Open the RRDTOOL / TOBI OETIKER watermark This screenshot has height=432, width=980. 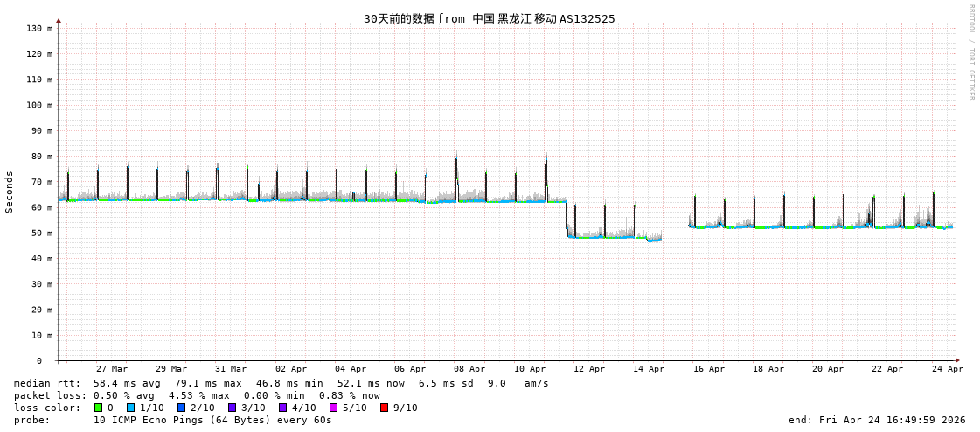(970, 52)
